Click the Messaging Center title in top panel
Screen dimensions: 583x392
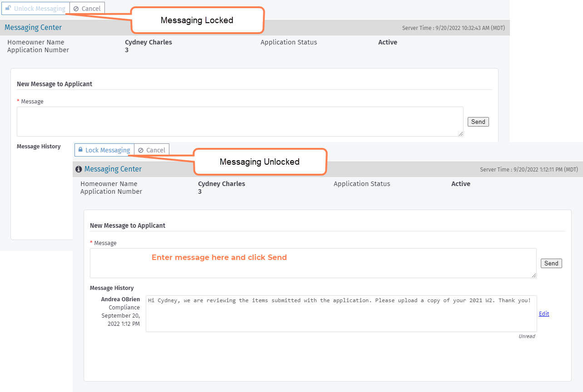(33, 28)
